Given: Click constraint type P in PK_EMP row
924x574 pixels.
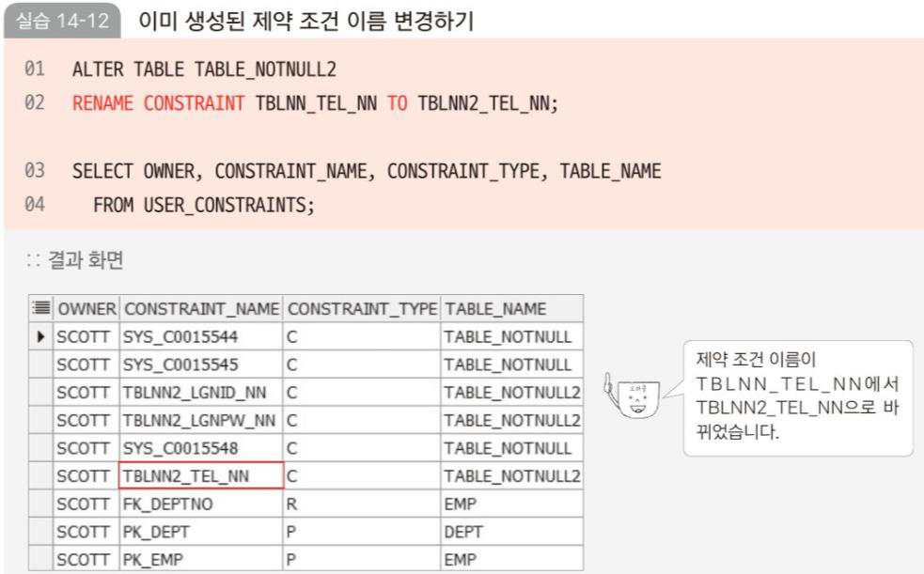Looking at the screenshot, I should [362, 559].
